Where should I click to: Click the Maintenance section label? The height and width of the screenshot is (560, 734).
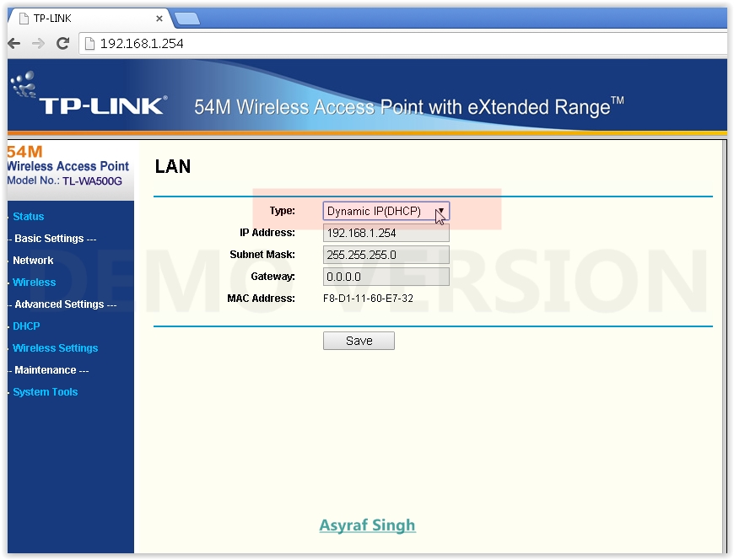click(49, 370)
